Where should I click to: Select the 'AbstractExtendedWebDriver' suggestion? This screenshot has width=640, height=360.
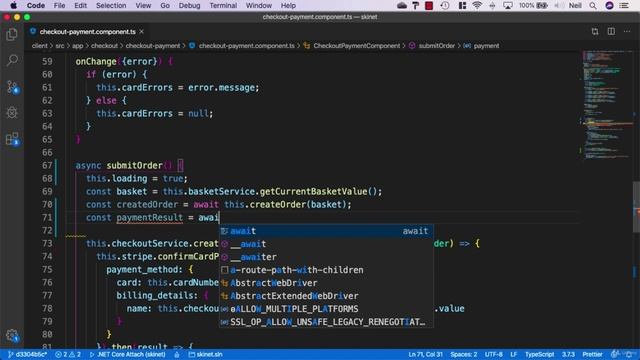coord(327,296)
